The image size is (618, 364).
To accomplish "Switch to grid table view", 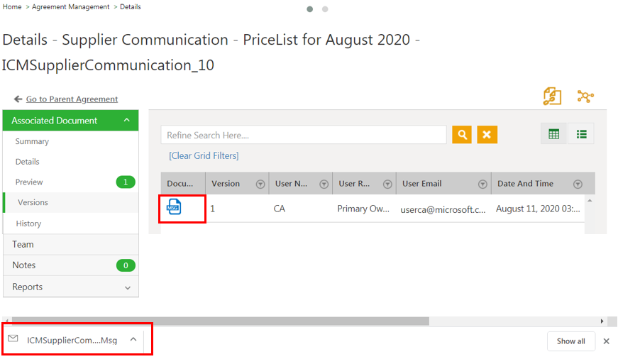I will [x=554, y=134].
